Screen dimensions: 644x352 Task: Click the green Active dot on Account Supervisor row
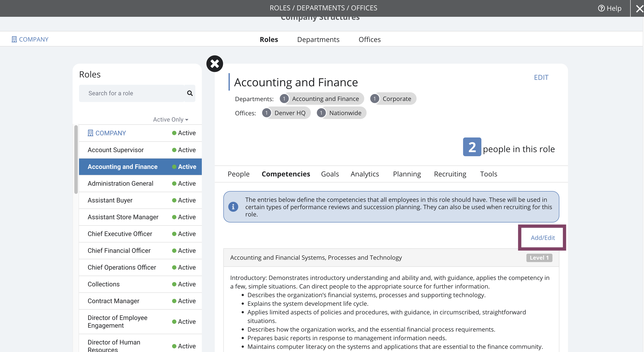(174, 150)
